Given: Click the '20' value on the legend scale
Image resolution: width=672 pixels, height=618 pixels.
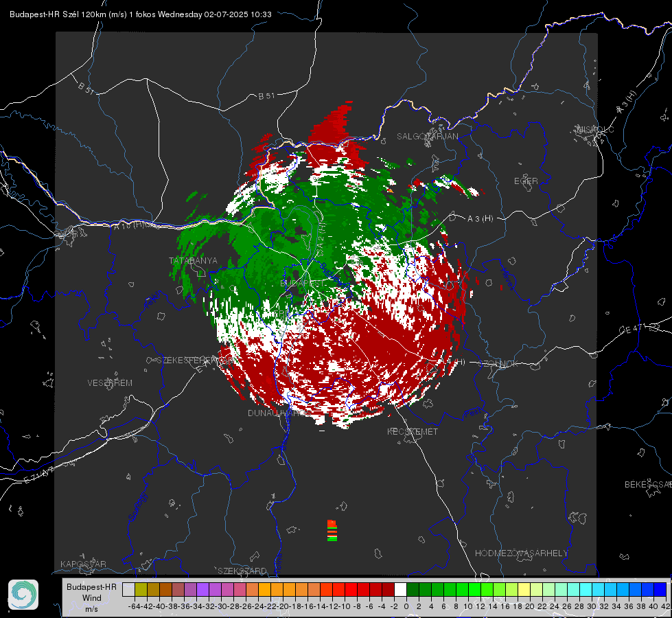Looking at the screenshot, I should [530, 606].
